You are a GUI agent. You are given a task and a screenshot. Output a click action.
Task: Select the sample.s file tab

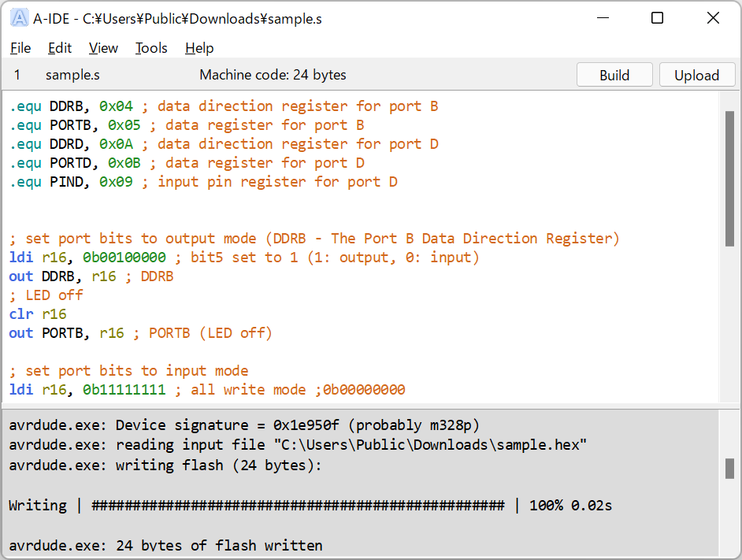tap(72, 75)
